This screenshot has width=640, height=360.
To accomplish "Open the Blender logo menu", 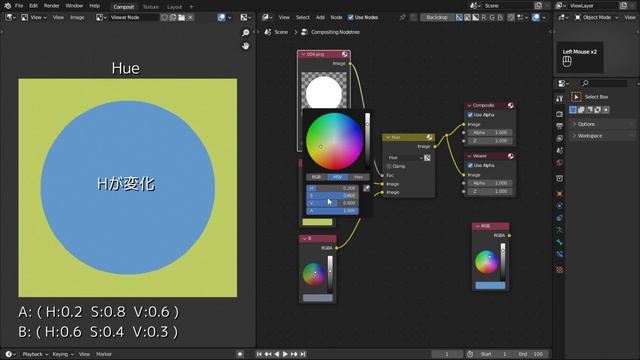I will [x=7, y=6].
